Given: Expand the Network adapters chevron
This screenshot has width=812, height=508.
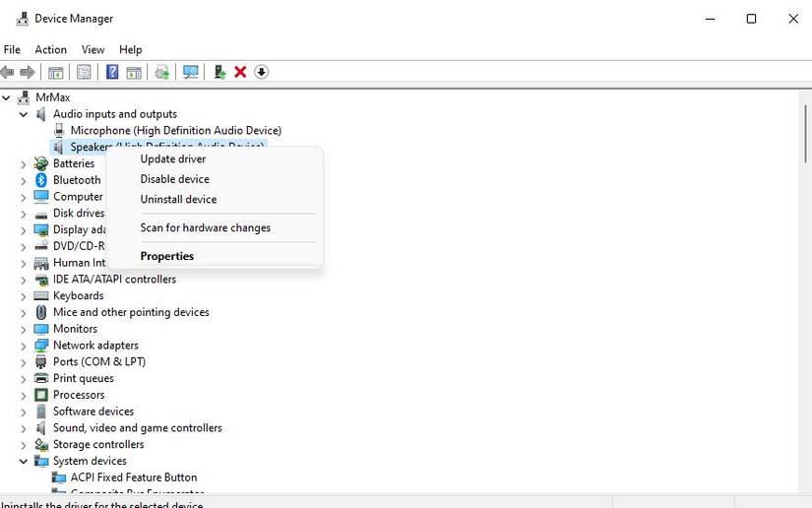Looking at the screenshot, I should coord(24,346).
